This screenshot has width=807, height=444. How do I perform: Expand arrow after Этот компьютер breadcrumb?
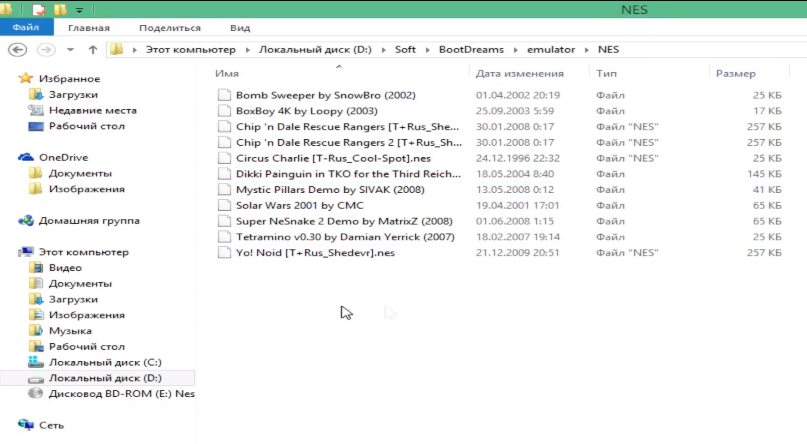tap(248, 50)
